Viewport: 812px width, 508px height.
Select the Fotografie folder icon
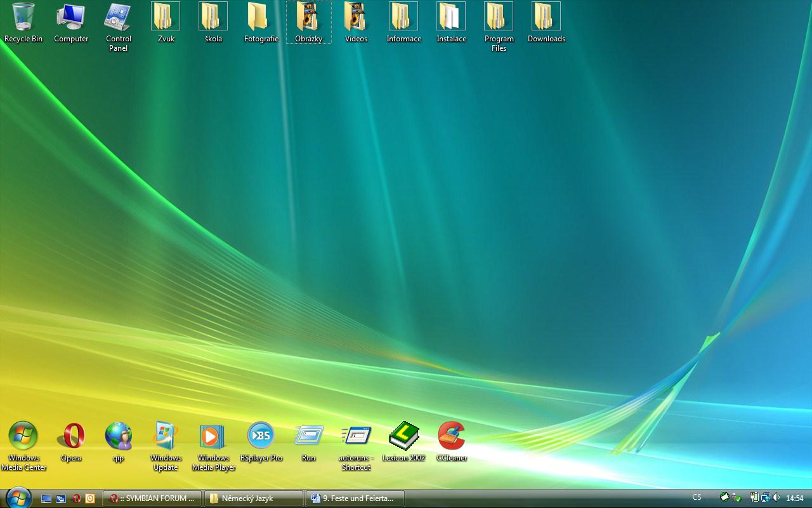pos(261,23)
